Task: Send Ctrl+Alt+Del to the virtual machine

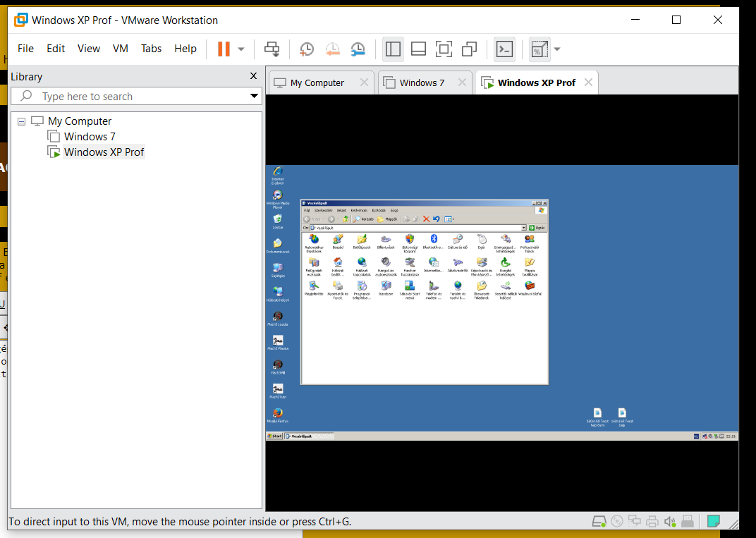Action: pos(272,49)
